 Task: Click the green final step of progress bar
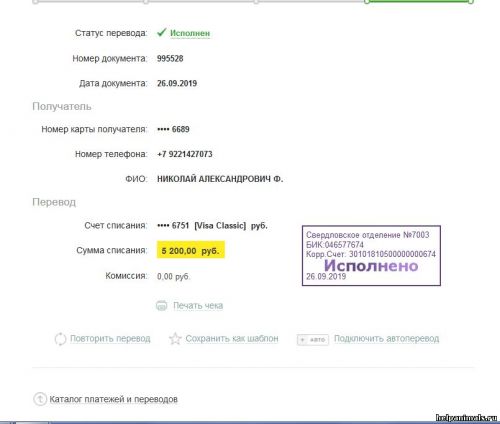tap(419, 1)
